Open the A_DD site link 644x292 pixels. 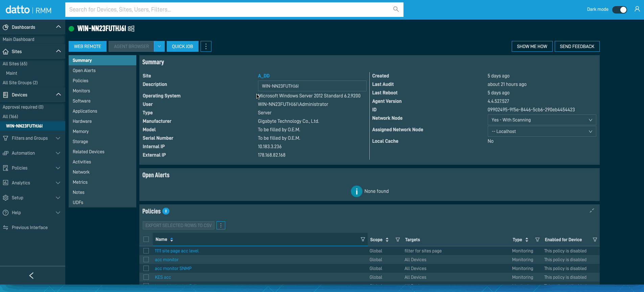coord(264,76)
